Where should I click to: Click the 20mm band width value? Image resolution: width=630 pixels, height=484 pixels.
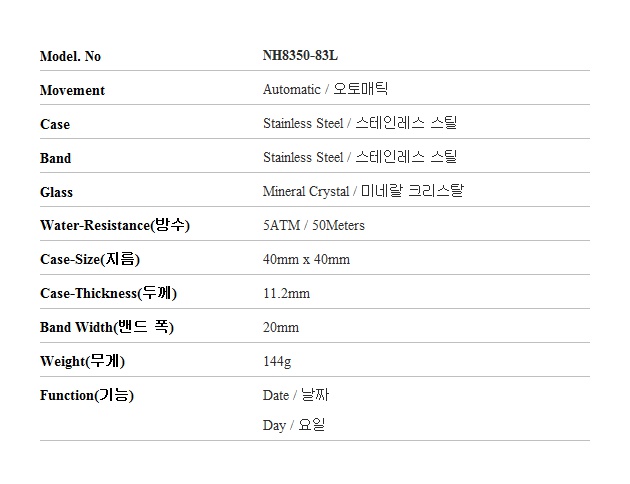click(281, 328)
